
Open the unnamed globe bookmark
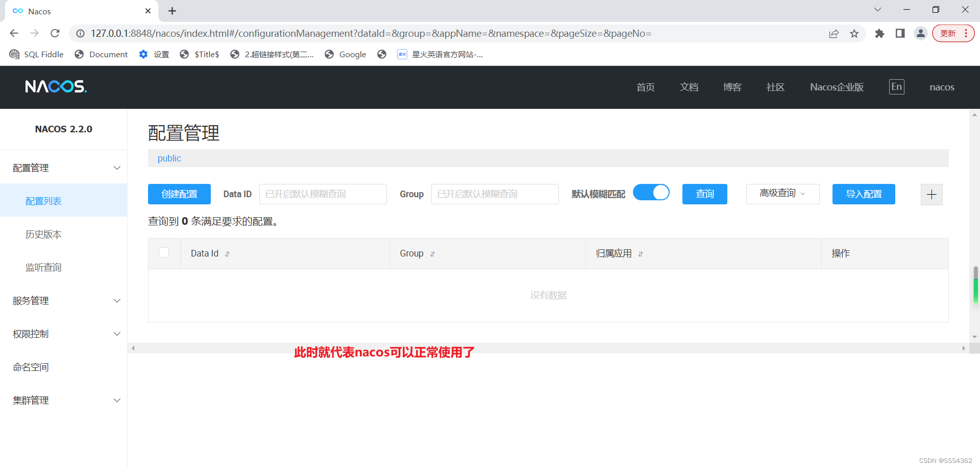click(382, 54)
